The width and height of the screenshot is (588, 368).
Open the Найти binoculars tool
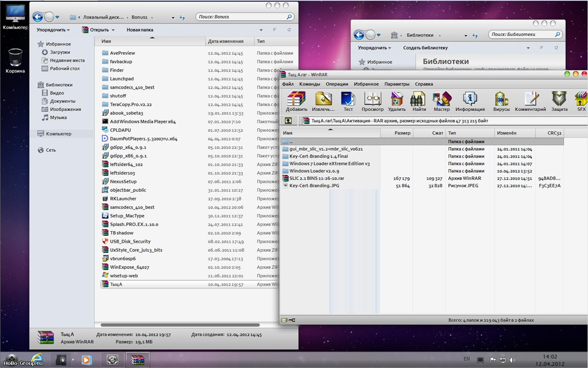coord(419,101)
